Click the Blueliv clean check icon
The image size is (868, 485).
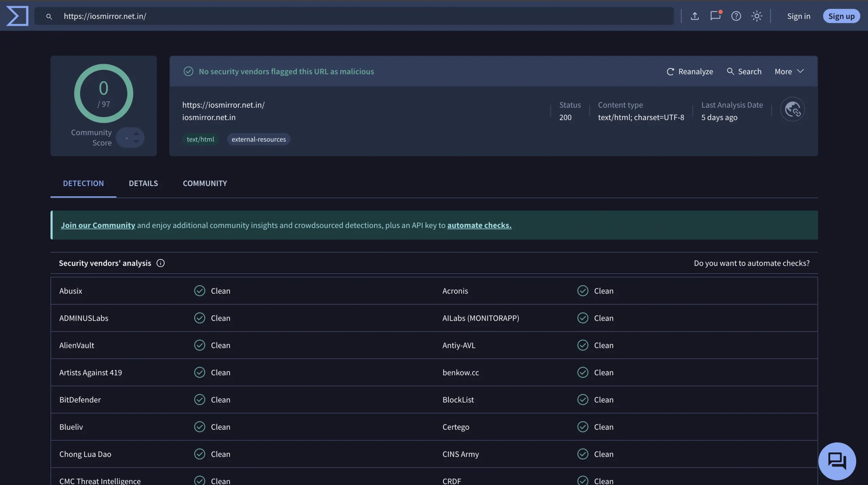tap(200, 427)
